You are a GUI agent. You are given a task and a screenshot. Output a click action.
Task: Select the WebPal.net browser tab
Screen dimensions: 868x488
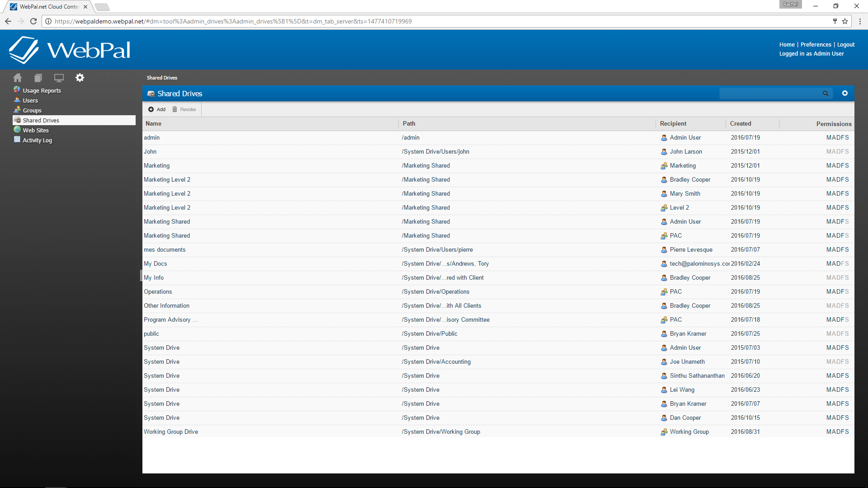[x=49, y=7]
